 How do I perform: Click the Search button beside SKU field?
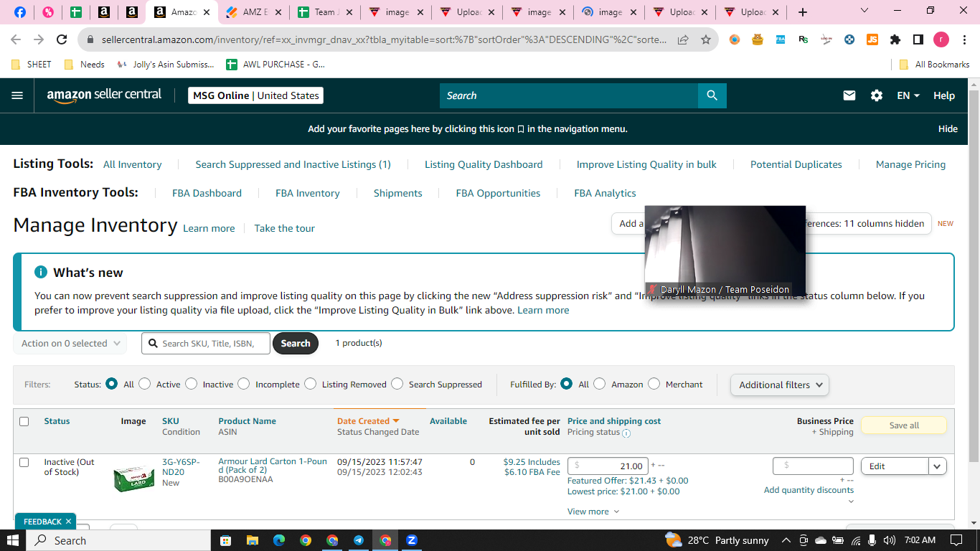pos(295,344)
